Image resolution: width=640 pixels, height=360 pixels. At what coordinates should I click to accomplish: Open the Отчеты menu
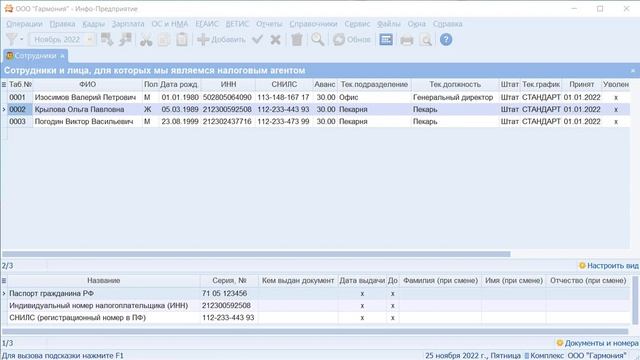click(269, 24)
